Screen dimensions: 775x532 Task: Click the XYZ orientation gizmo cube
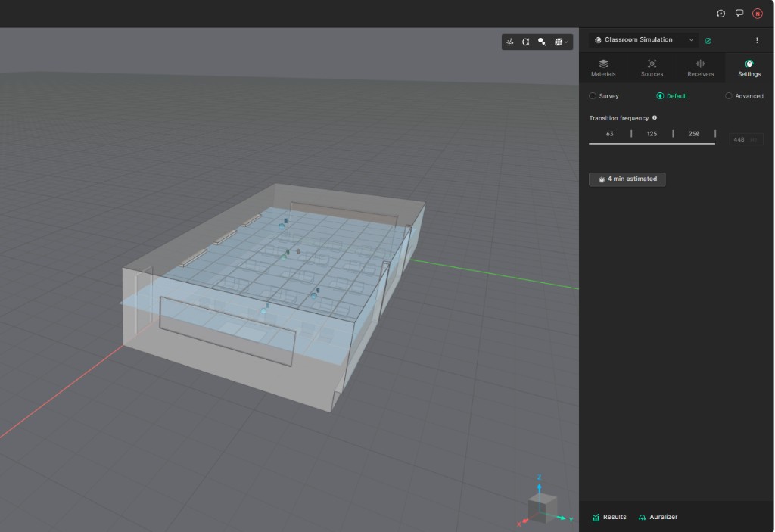(542, 507)
